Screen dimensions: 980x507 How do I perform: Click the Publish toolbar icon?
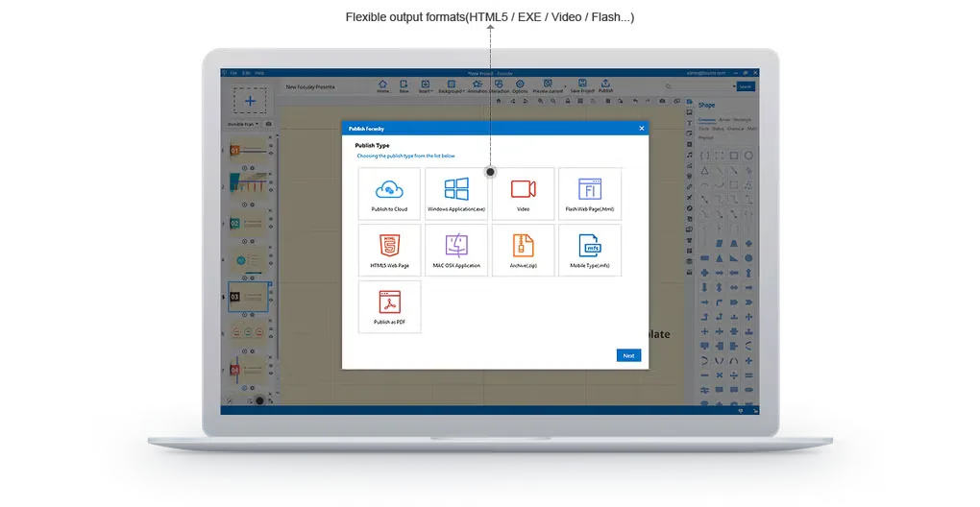pyautogui.click(x=605, y=86)
